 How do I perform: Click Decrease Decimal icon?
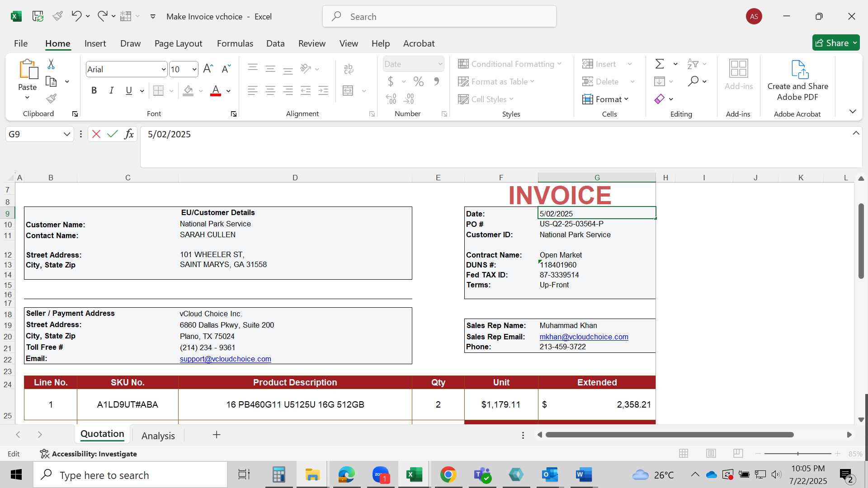(x=409, y=99)
